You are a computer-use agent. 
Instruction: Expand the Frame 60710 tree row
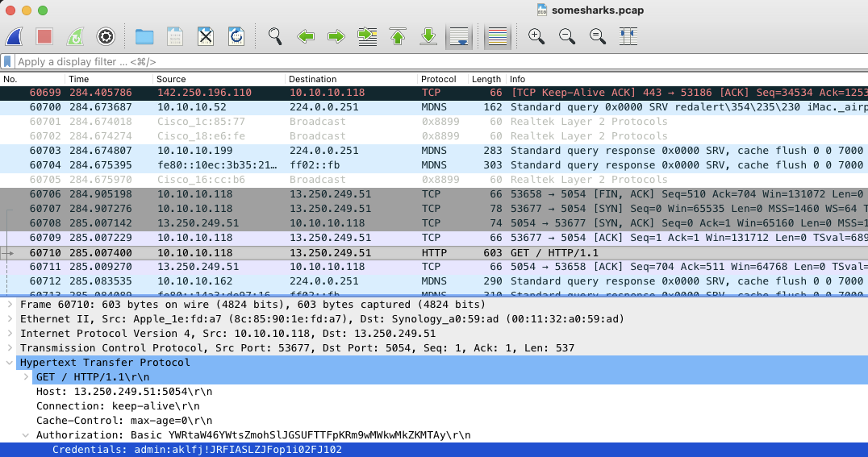[x=10, y=305]
